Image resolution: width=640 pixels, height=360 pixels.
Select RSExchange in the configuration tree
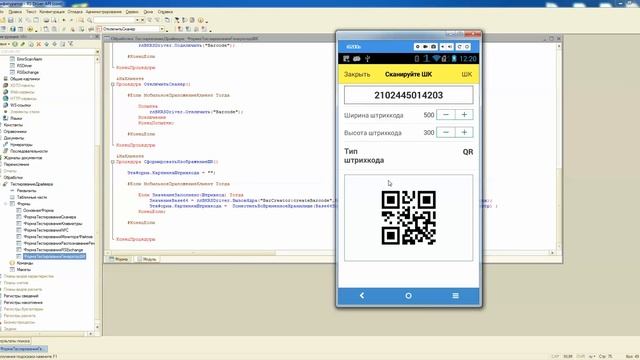[x=28, y=72]
